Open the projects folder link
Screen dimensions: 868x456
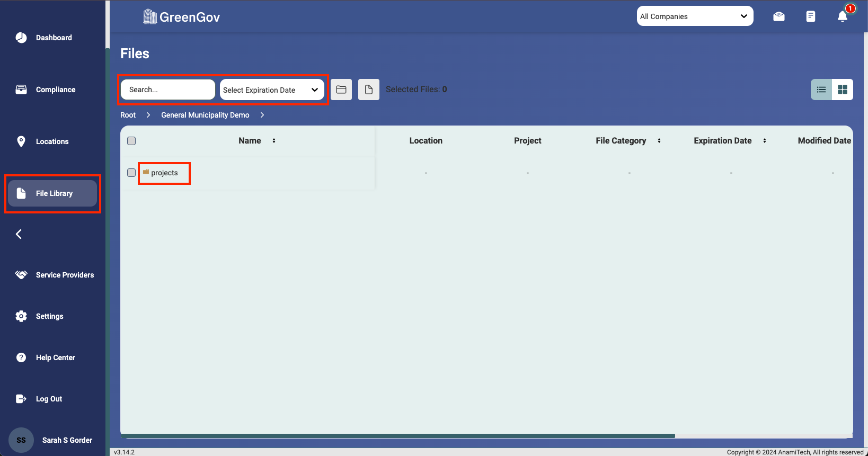165,173
